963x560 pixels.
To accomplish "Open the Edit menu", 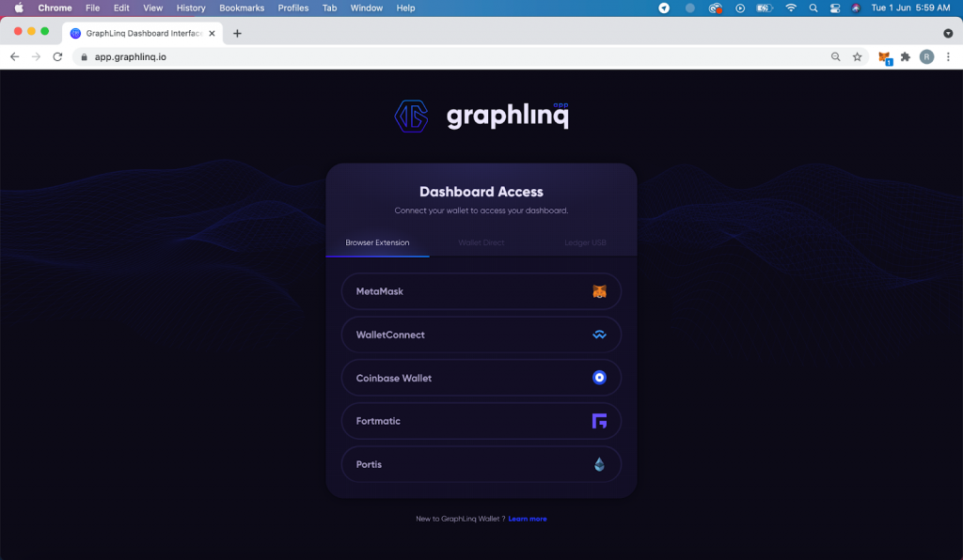I will (x=121, y=8).
